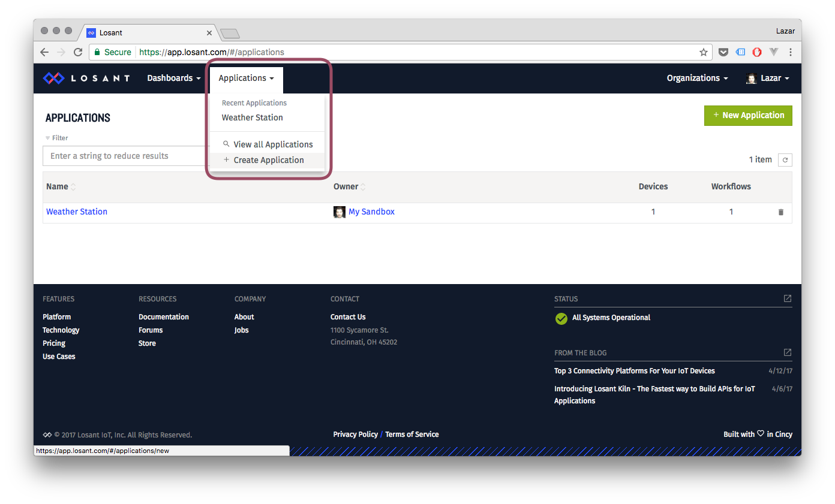Open the Status external link icon
The image size is (835, 504).
pos(787,298)
